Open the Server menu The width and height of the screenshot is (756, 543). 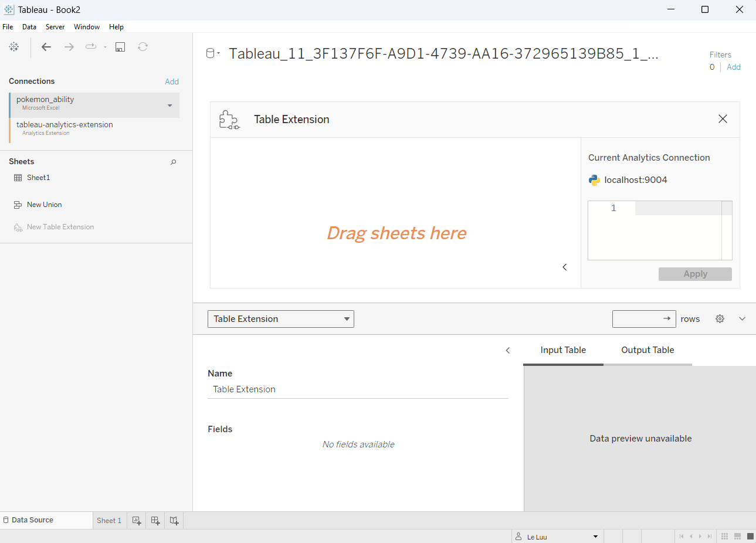point(55,27)
